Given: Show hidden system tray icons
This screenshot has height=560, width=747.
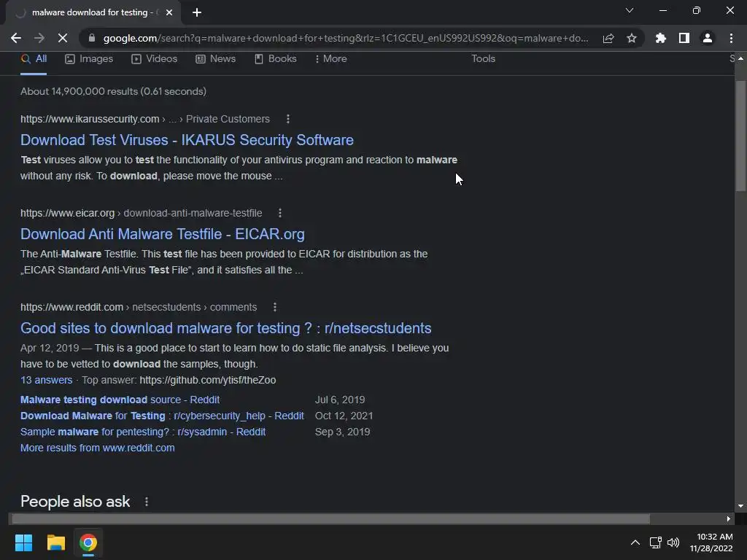Looking at the screenshot, I should coord(635,542).
